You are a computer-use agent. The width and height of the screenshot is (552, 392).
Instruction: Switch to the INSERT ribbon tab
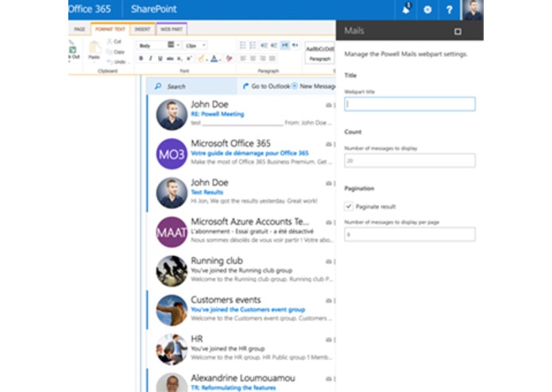point(143,29)
